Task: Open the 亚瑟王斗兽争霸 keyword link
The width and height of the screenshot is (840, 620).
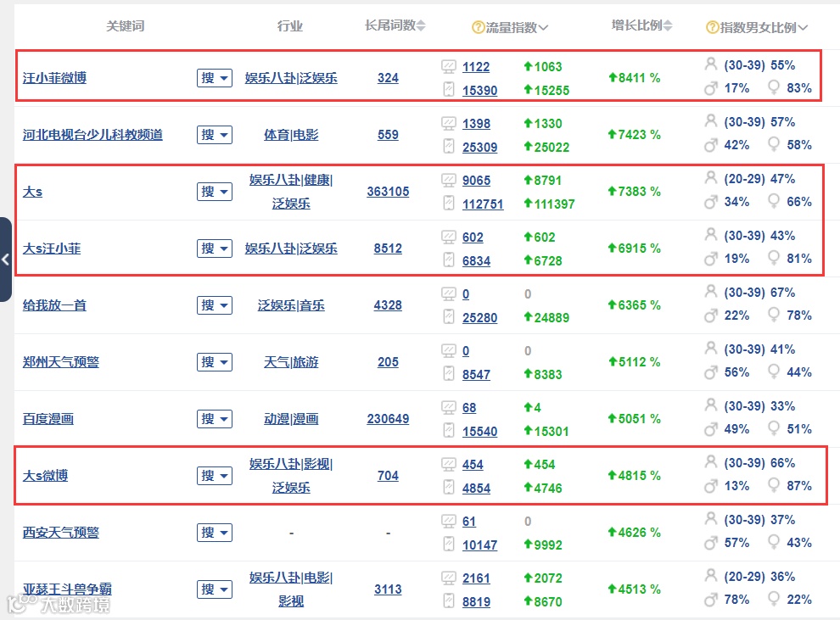Action: click(68, 589)
